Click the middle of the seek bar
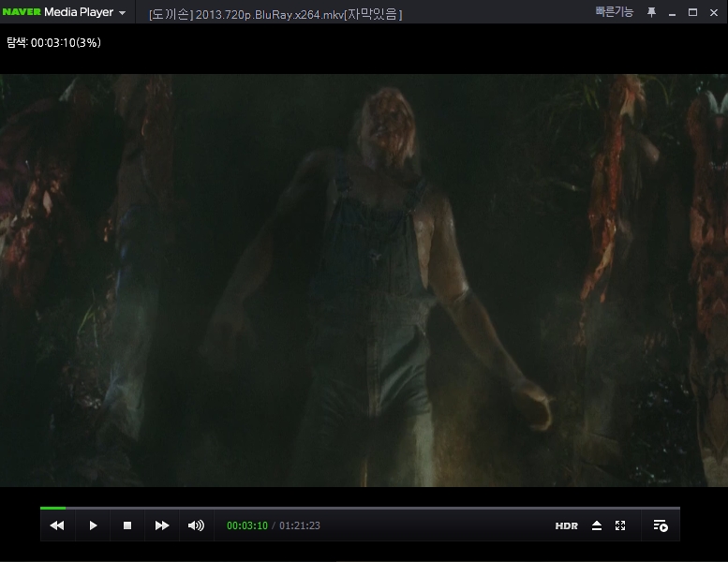 pyautogui.click(x=360, y=508)
